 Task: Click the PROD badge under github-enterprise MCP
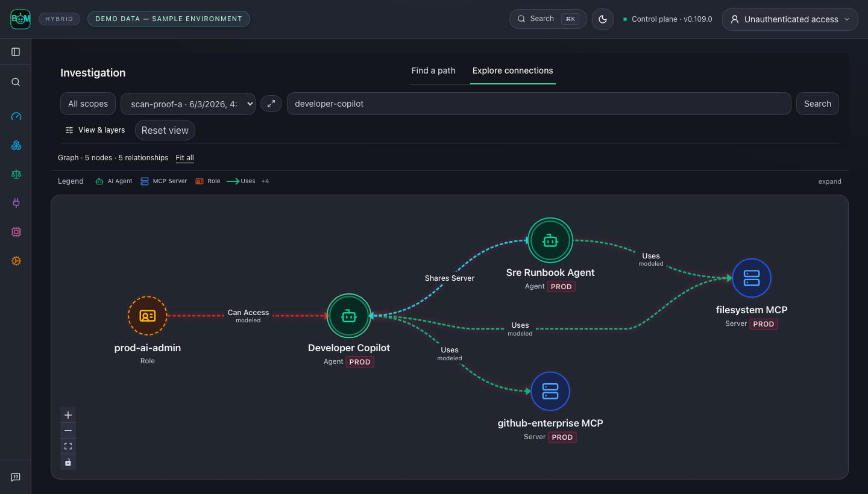[562, 437]
